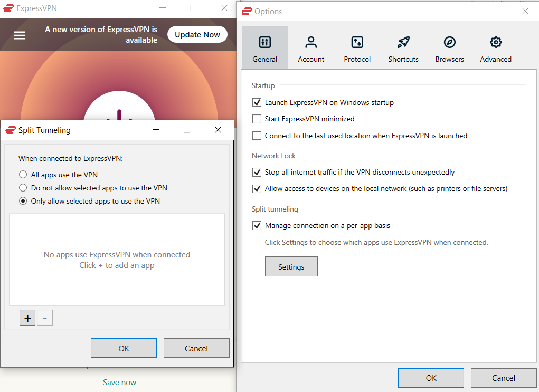Close the Options window
Viewport: 539px width, 392px height.
[x=525, y=11]
